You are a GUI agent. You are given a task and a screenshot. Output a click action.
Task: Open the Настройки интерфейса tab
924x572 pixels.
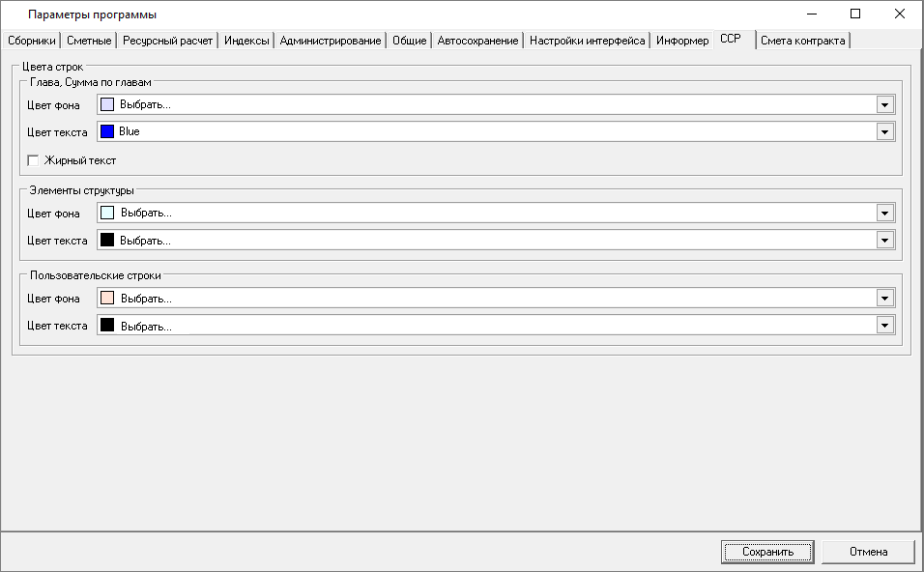[x=588, y=41]
